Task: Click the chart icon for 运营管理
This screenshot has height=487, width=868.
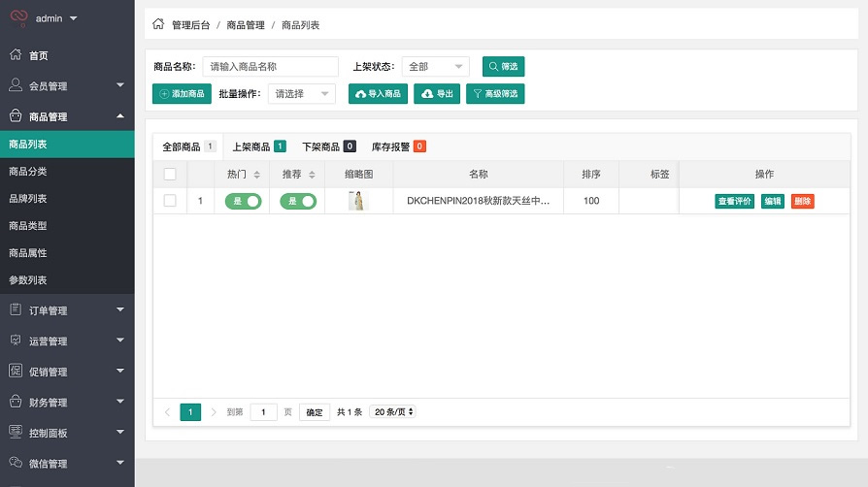Action: coord(16,340)
